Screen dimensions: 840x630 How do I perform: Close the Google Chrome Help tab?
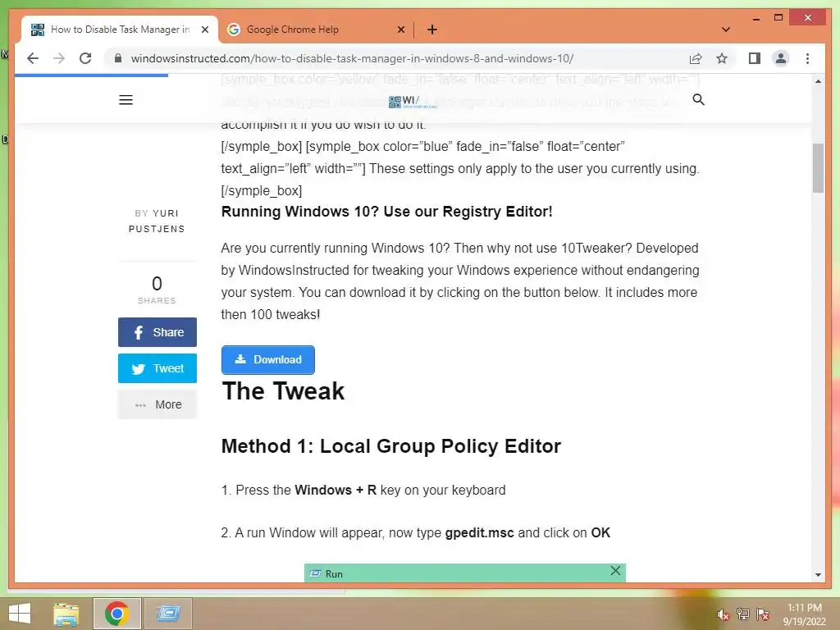pyautogui.click(x=400, y=30)
